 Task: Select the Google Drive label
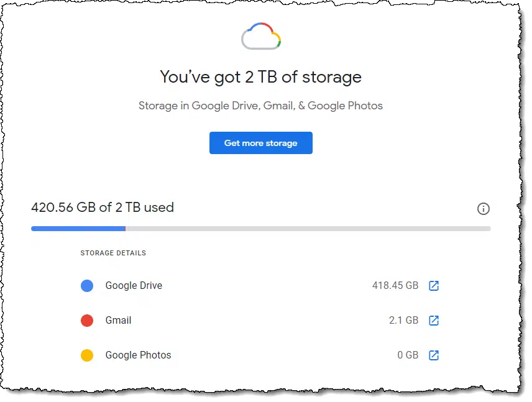tap(134, 286)
